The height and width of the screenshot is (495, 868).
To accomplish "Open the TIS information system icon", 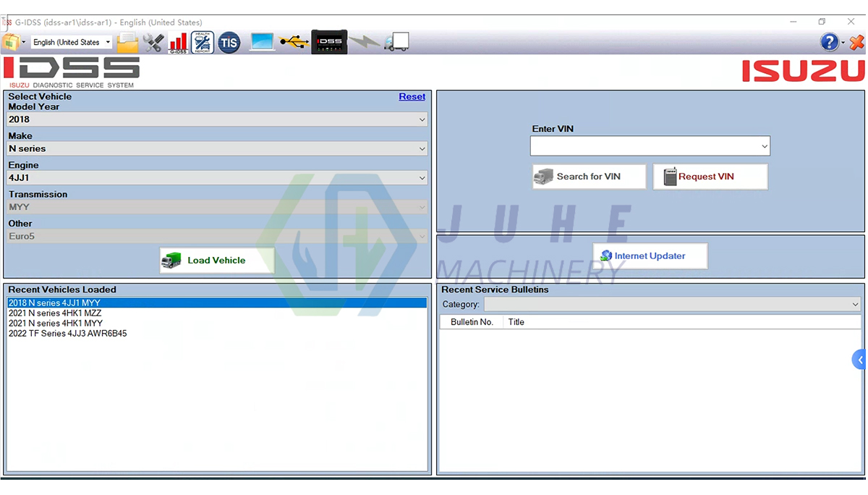I will click(229, 42).
